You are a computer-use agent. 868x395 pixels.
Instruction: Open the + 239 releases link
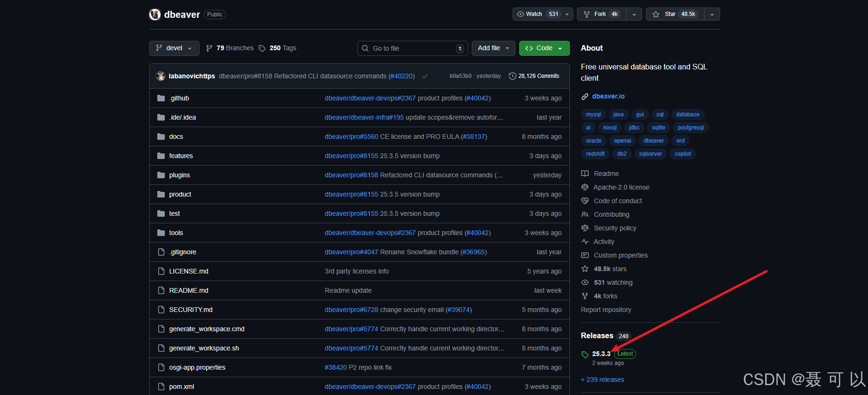[x=602, y=380]
